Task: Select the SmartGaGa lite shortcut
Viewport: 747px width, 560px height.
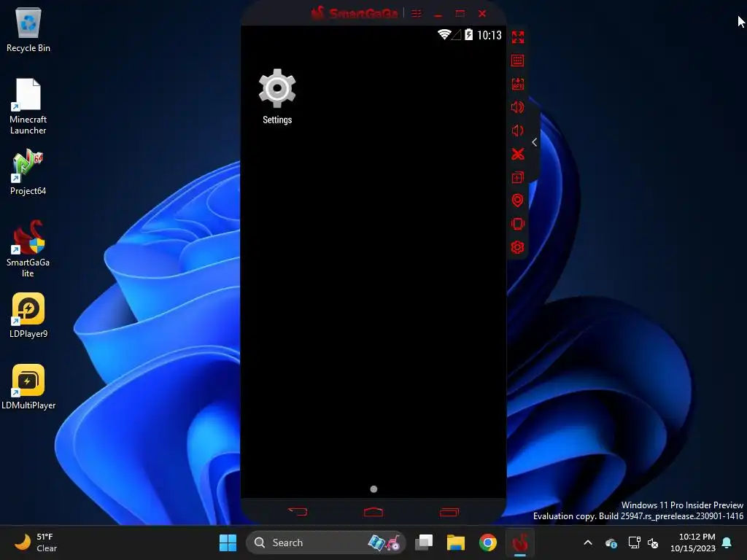Action: (x=28, y=249)
